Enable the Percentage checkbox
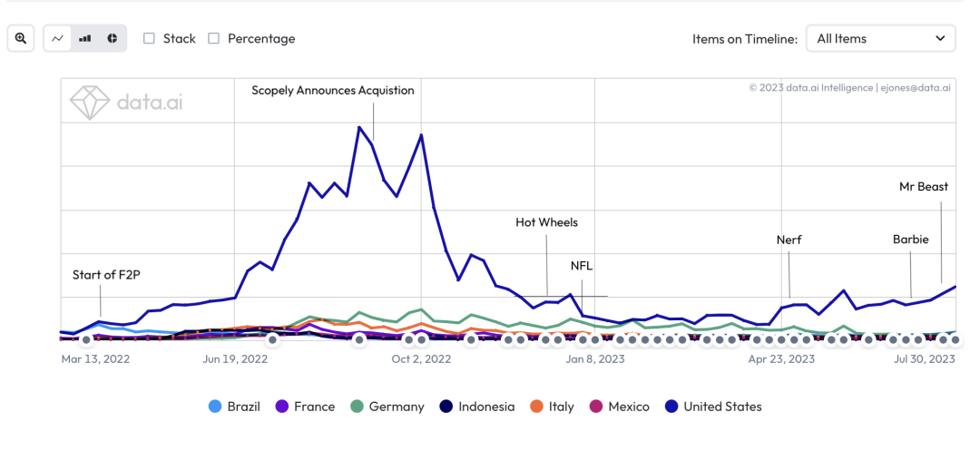980x451 pixels. click(x=214, y=38)
